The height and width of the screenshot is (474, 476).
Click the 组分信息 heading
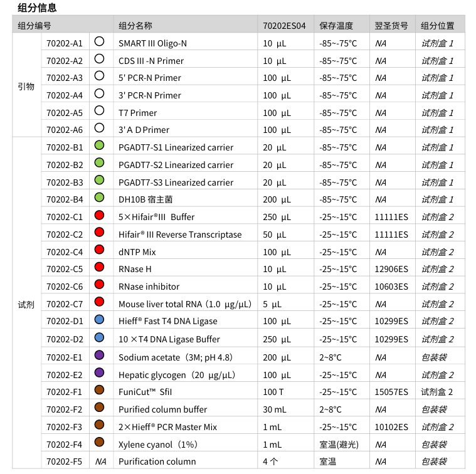click(37, 8)
